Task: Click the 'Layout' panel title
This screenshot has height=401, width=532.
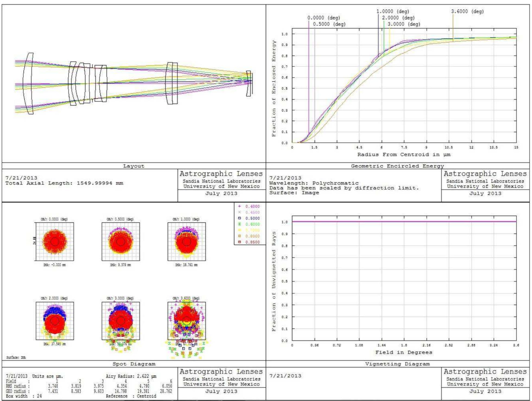Action: [134, 166]
